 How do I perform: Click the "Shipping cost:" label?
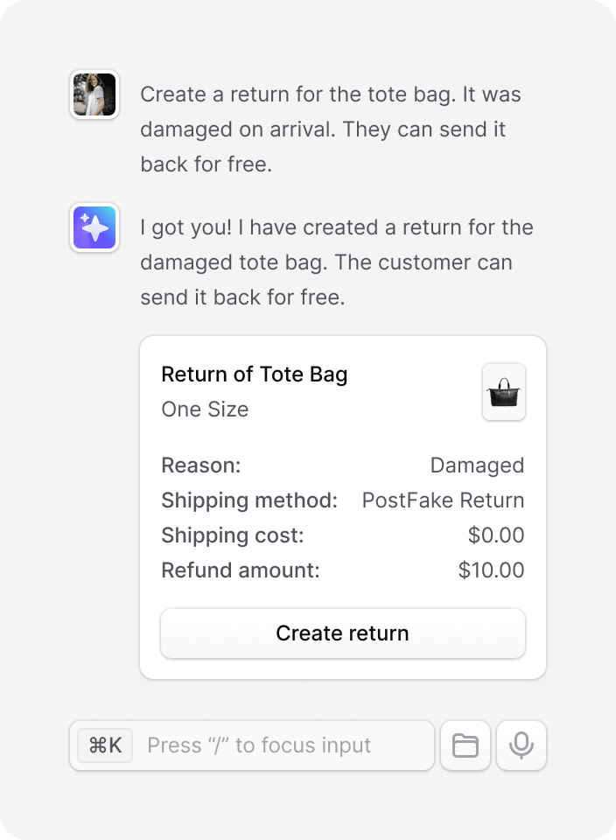233,535
